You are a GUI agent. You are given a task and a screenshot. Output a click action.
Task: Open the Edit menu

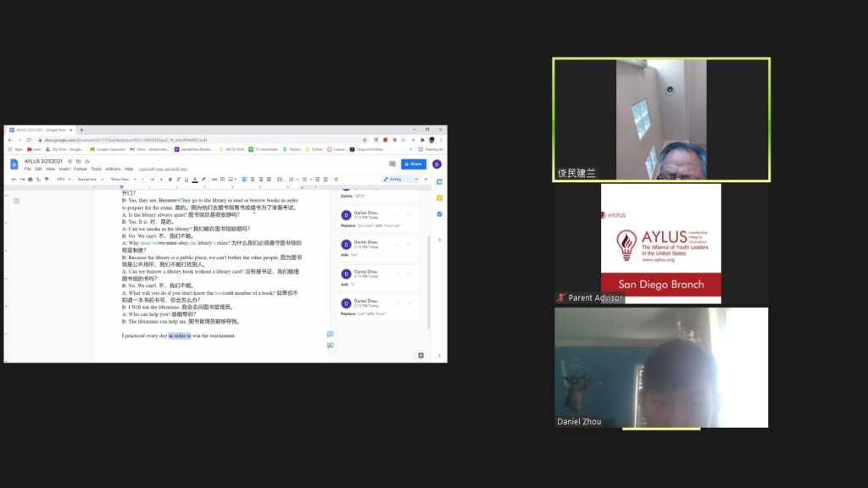pos(38,169)
